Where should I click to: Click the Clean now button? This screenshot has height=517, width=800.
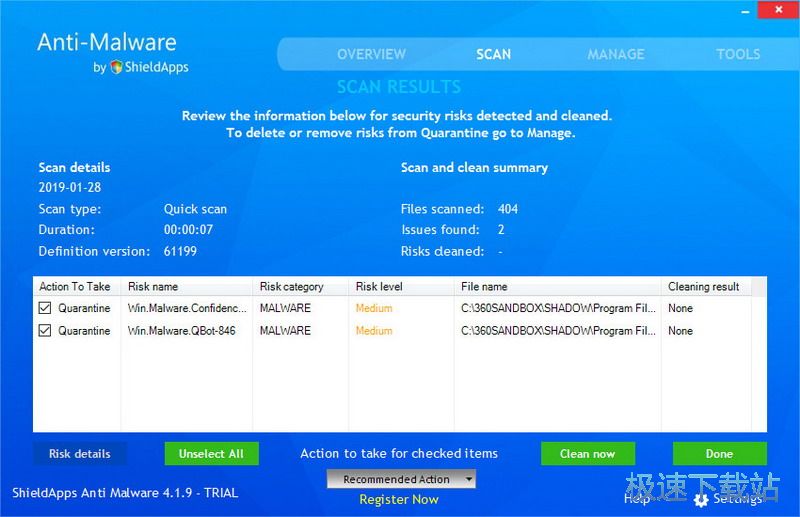(x=588, y=454)
